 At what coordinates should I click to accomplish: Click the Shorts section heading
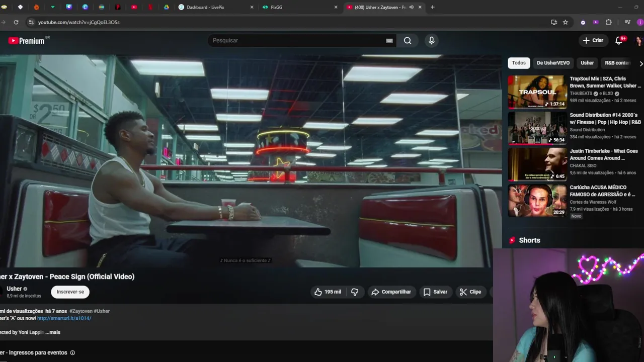click(529, 240)
